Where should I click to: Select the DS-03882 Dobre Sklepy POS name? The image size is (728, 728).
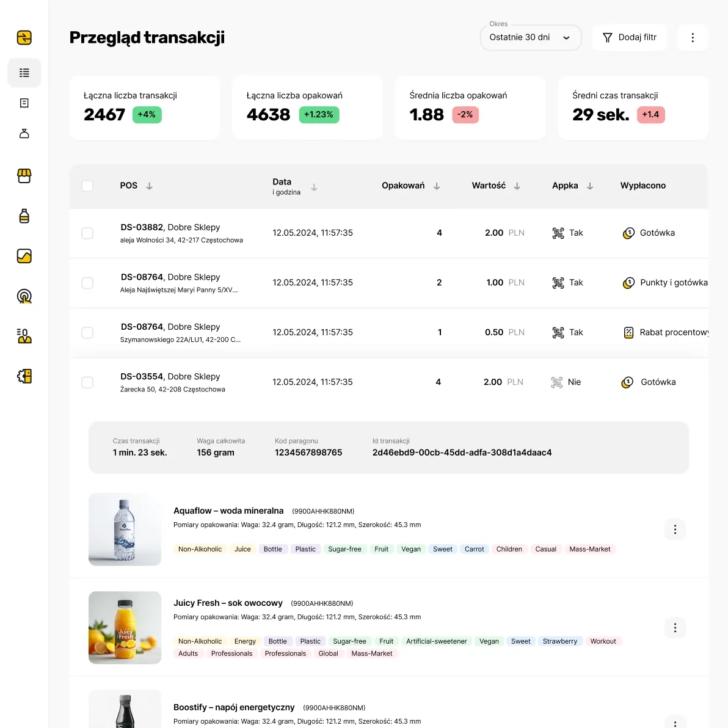pyautogui.click(x=170, y=227)
